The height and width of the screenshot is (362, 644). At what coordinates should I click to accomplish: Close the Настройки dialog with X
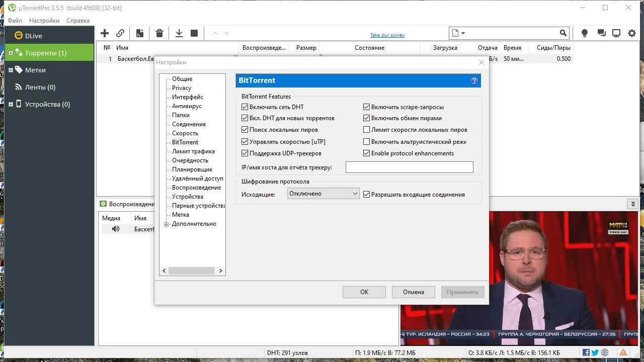click(481, 62)
